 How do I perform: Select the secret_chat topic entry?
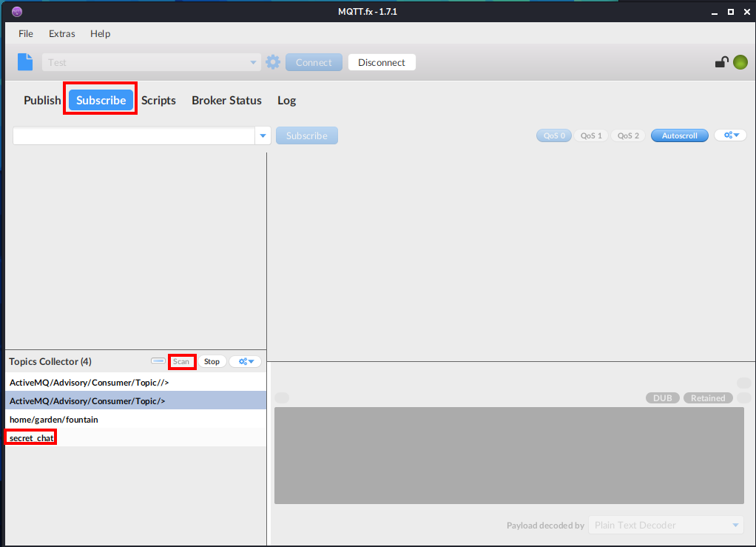coord(30,437)
